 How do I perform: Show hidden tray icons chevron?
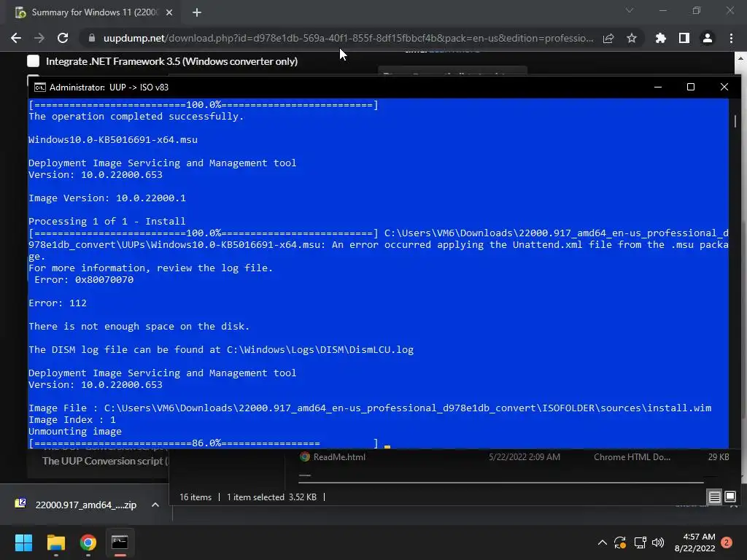[602, 542]
